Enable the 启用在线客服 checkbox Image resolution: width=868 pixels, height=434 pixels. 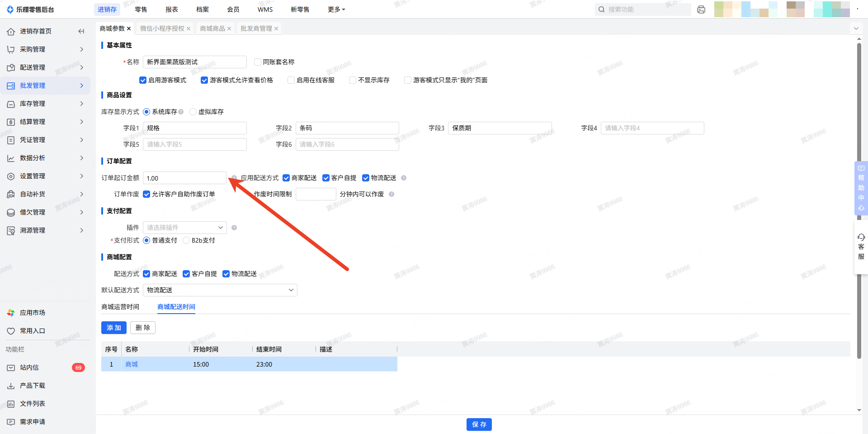coord(291,80)
